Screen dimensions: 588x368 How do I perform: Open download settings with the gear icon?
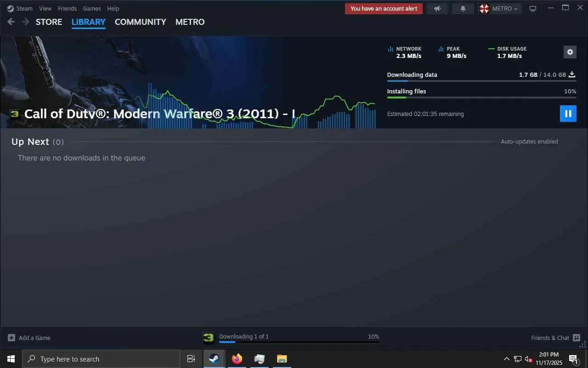pos(570,52)
